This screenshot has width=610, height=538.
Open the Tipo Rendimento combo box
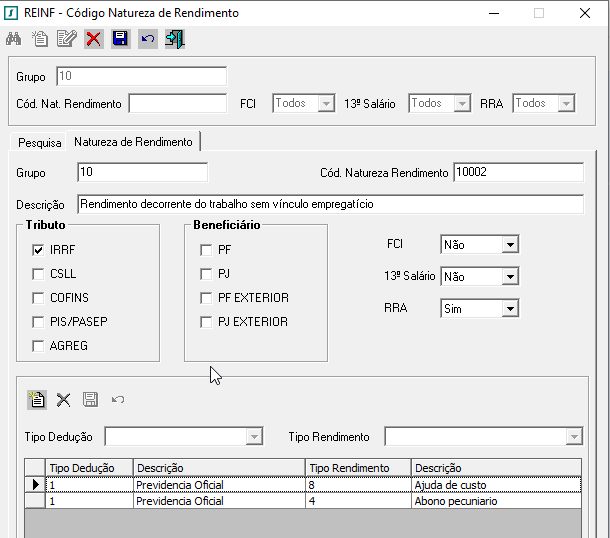(x=483, y=436)
